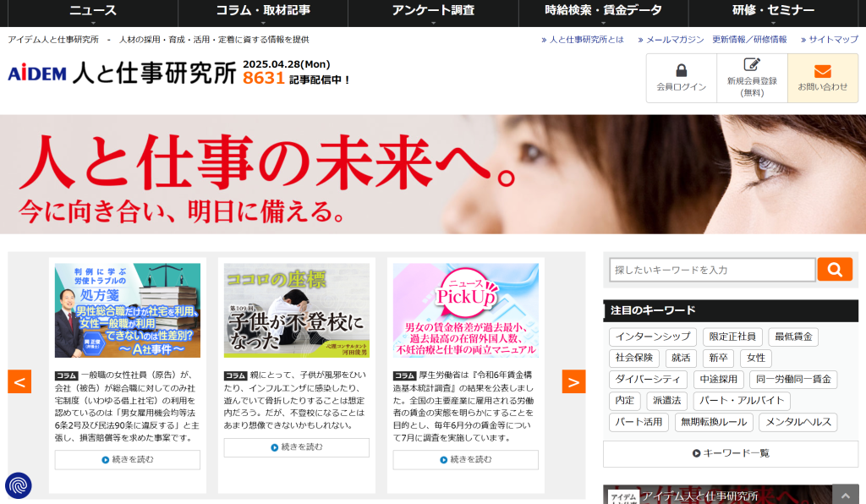
Task: Open the コラム・取材記事 navigation menu
Action: [263, 12]
